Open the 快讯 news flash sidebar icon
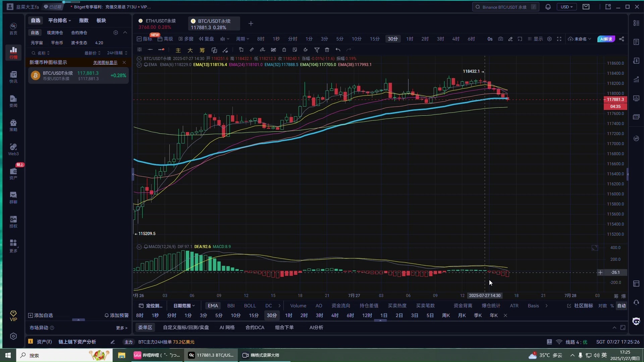The width and height of the screenshot is (644, 362). [x=13, y=77]
